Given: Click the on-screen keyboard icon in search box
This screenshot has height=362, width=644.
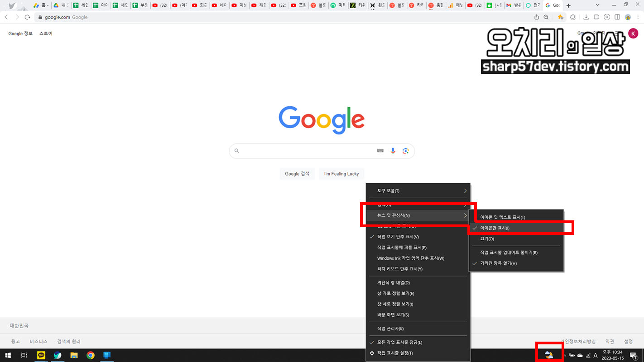Looking at the screenshot, I should pyautogui.click(x=380, y=151).
